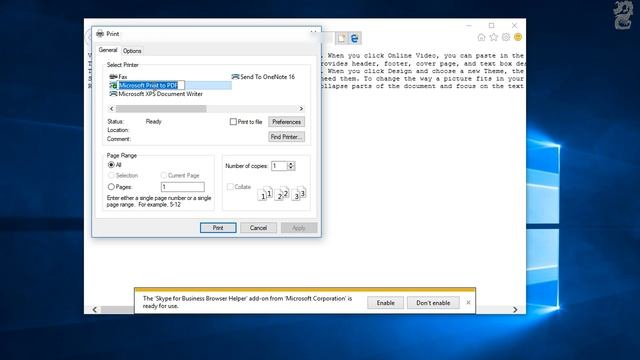
Task: Click the Pages range input field
Action: pos(183,187)
